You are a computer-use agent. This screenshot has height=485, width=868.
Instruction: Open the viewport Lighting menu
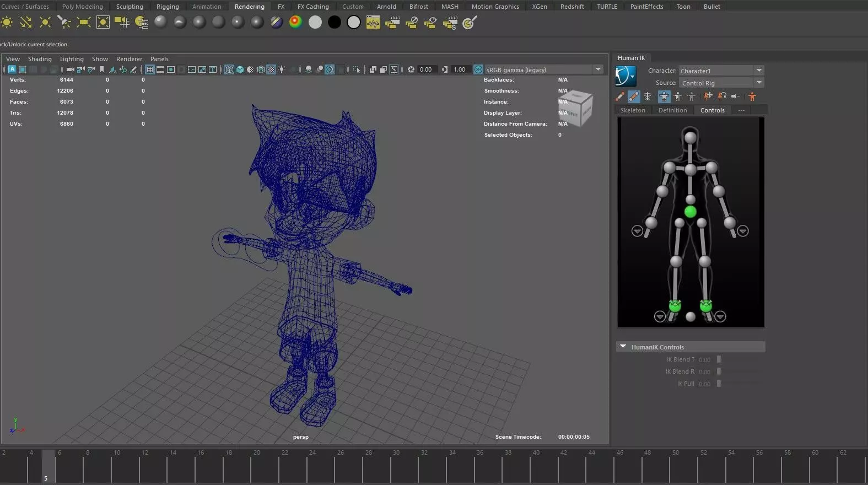[x=72, y=59]
